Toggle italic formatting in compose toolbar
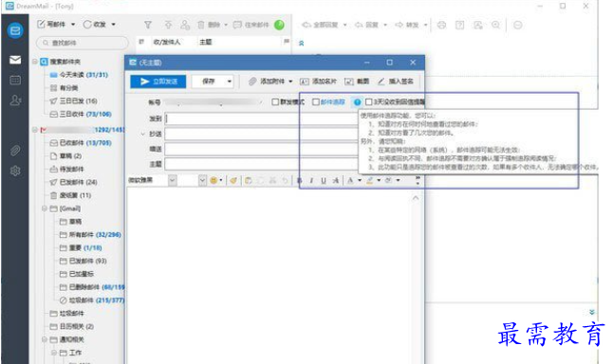 click(311, 180)
